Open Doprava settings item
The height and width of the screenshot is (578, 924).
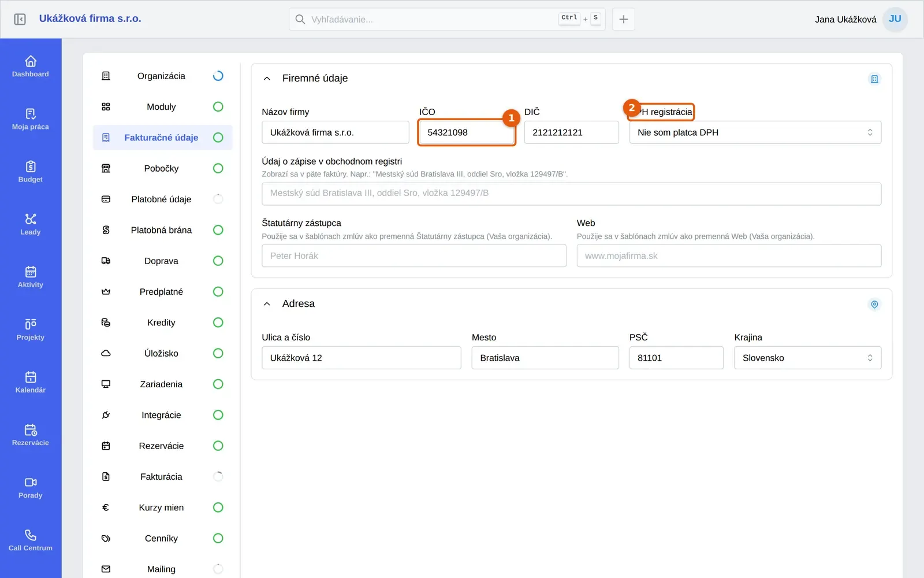[x=162, y=261]
